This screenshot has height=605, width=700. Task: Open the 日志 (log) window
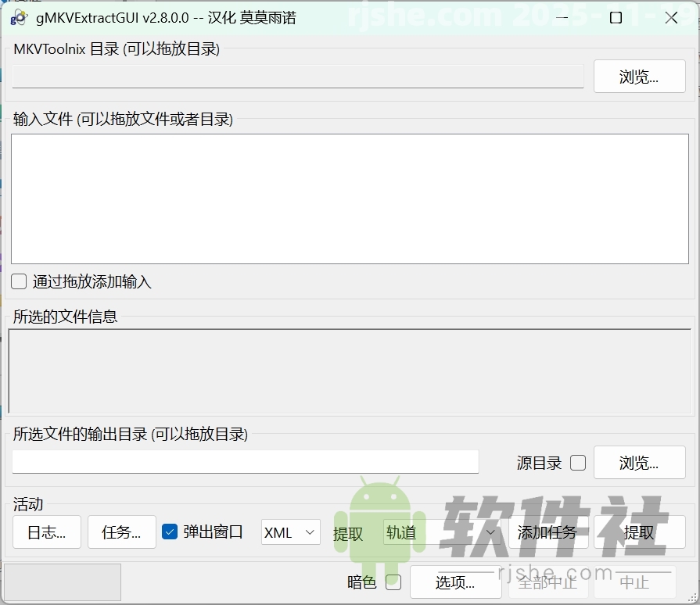46,532
